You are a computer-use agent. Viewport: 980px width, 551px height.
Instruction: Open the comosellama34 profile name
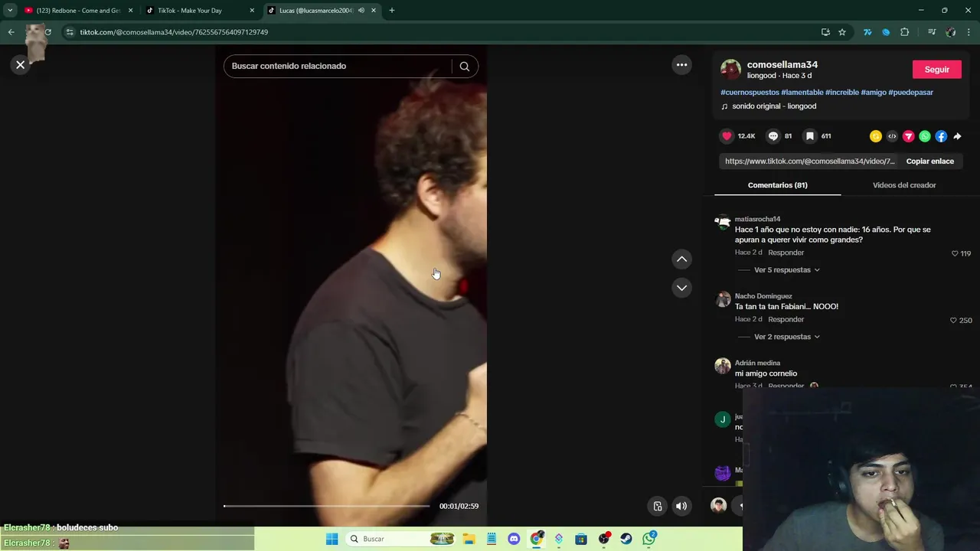click(x=782, y=64)
